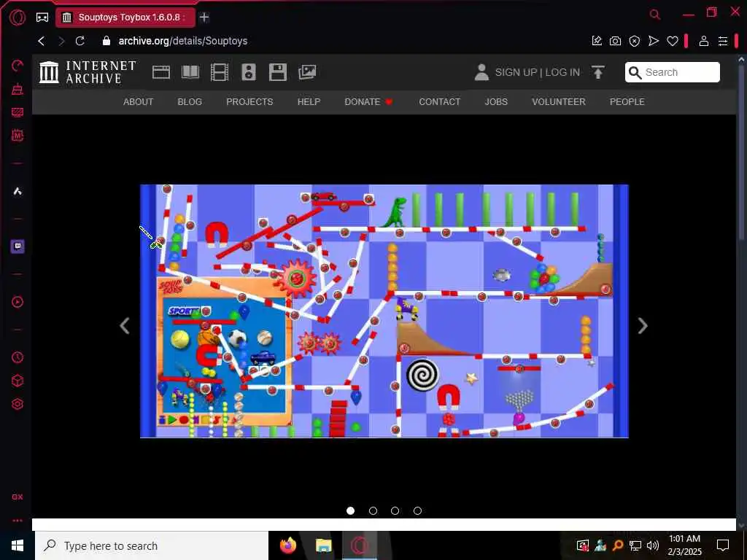Open the pinboard icon in address bar
This screenshot has height=560, width=747.
click(x=597, y=41)
